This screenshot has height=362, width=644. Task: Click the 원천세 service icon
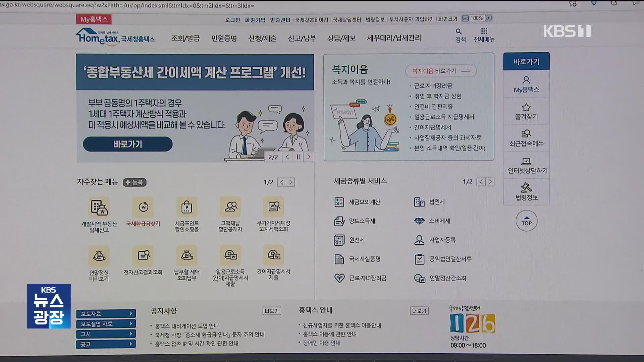[x=339, y=240]
